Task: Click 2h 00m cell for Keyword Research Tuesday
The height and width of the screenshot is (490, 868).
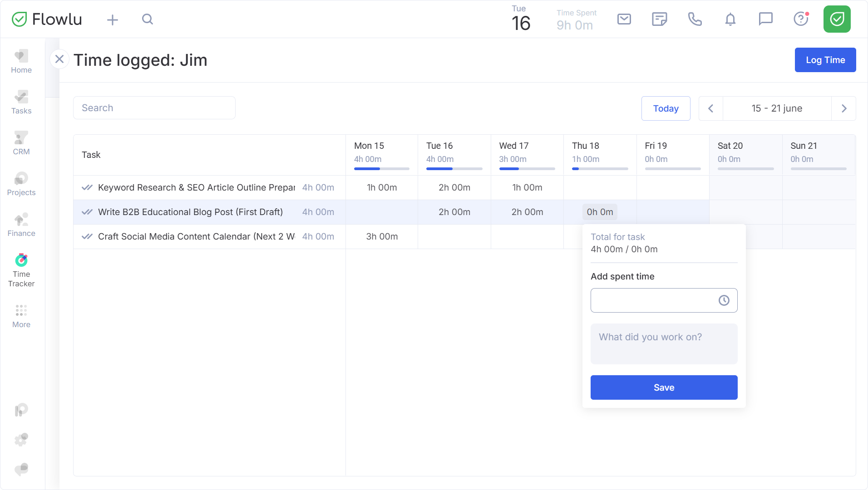Action: pos(454,187)
